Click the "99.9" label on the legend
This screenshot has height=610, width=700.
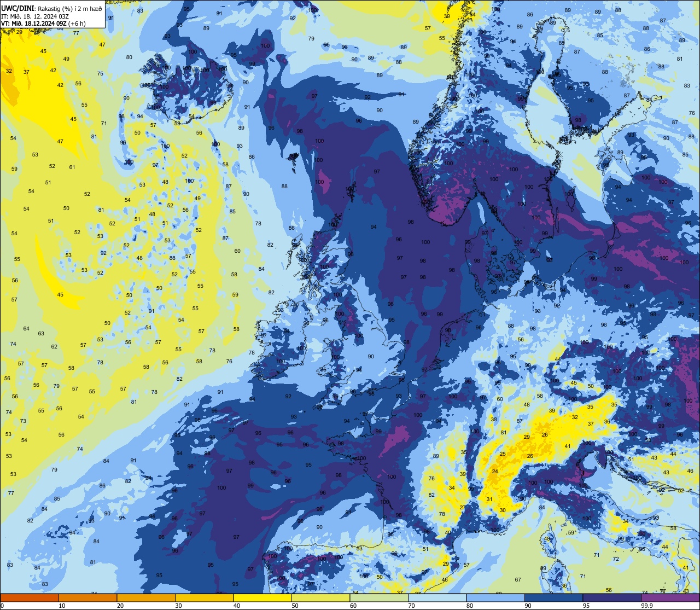pos(647,606)
